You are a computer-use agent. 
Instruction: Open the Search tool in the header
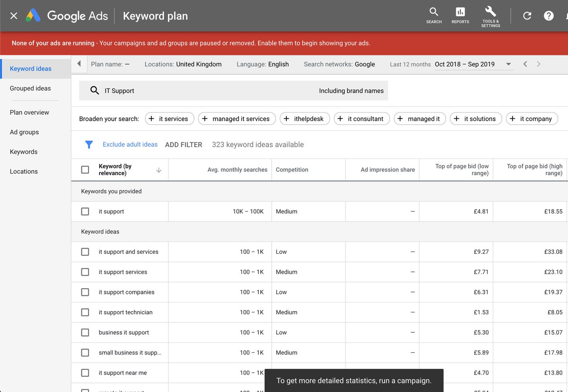[434, 15]
